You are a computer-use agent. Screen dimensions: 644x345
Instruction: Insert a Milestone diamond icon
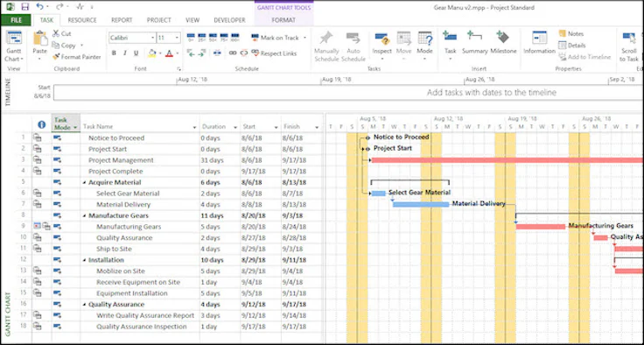pyautogui.click(x=503, y=38)
